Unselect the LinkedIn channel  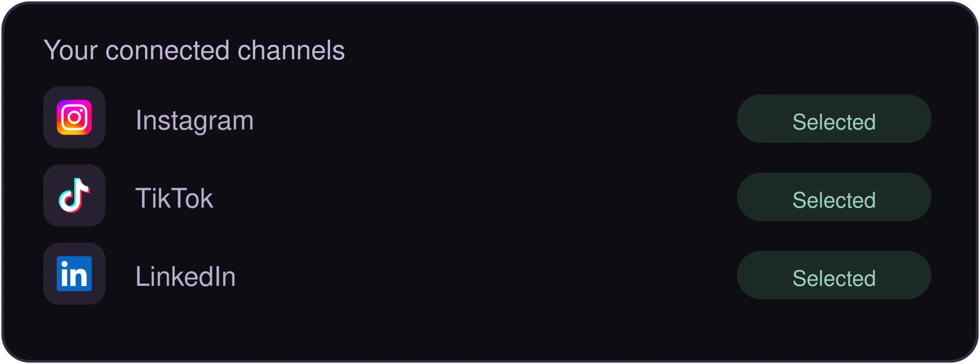coord(834,275)
